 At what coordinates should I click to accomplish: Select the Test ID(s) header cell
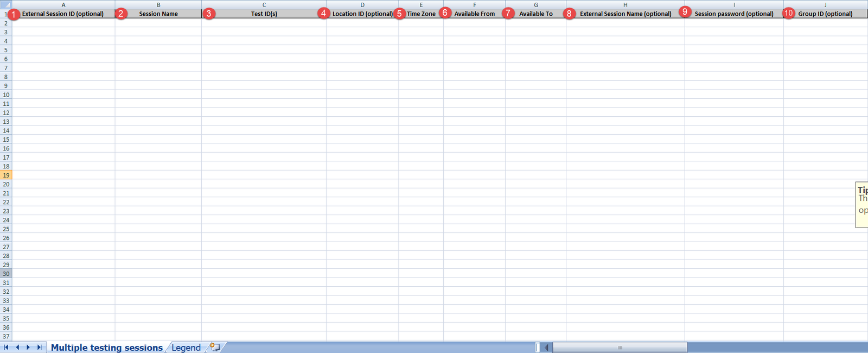(x=264, y=14)
